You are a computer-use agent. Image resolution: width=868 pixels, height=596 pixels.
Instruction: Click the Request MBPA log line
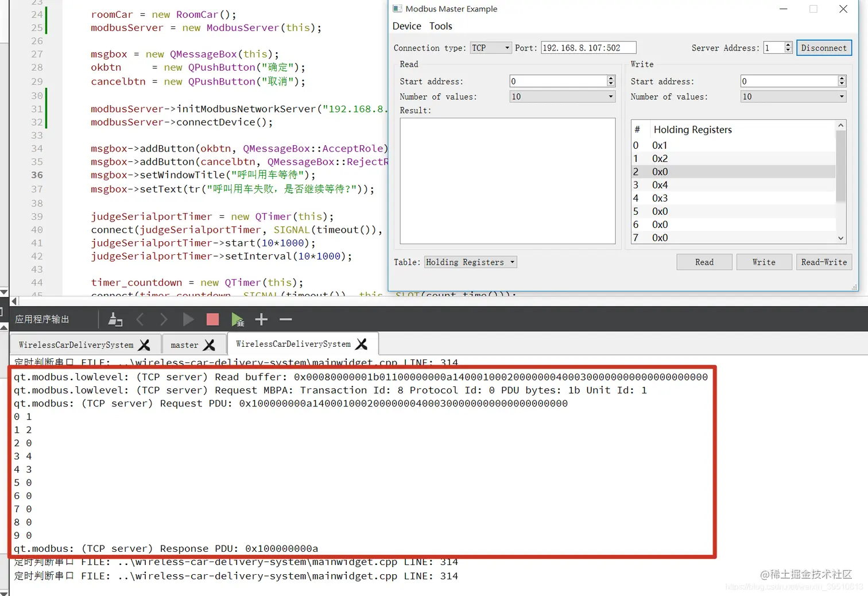tap(330, 390)
